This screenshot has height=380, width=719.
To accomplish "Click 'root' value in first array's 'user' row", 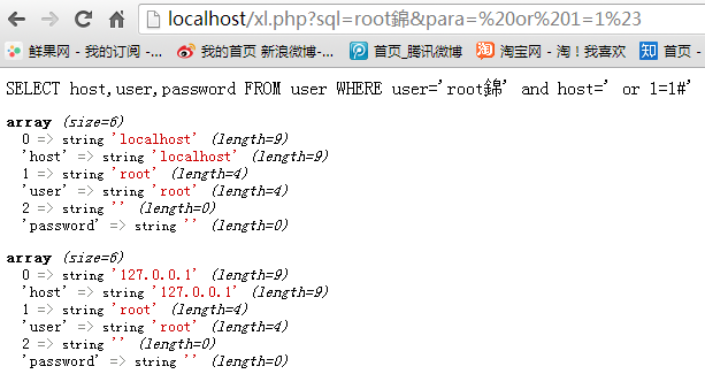I will 175,192.
